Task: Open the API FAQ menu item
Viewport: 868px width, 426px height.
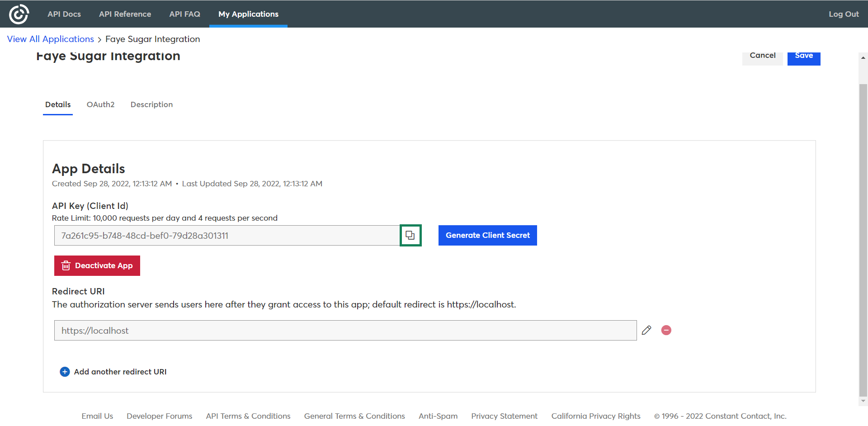Action: tap(184, 14)
